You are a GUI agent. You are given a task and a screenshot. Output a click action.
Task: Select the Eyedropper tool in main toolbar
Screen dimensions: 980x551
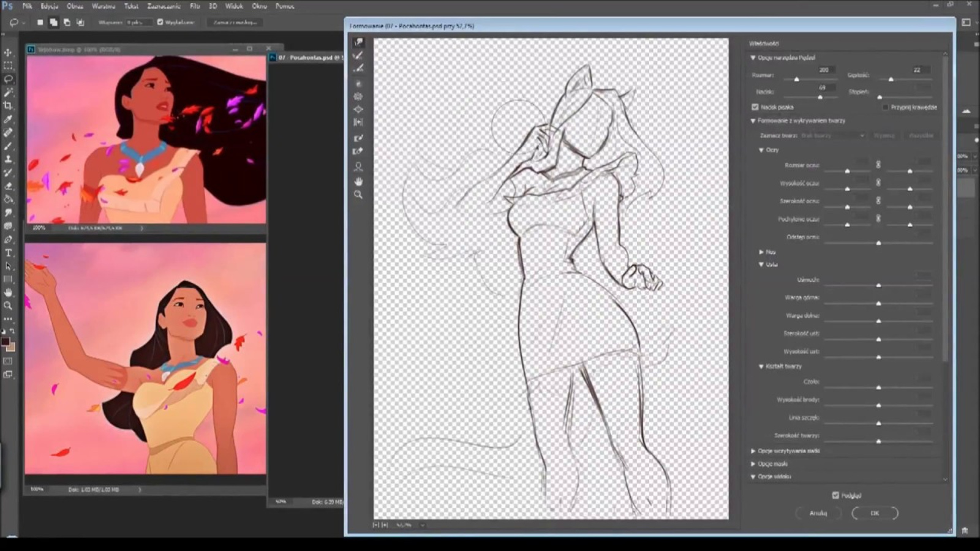(8, 119)
